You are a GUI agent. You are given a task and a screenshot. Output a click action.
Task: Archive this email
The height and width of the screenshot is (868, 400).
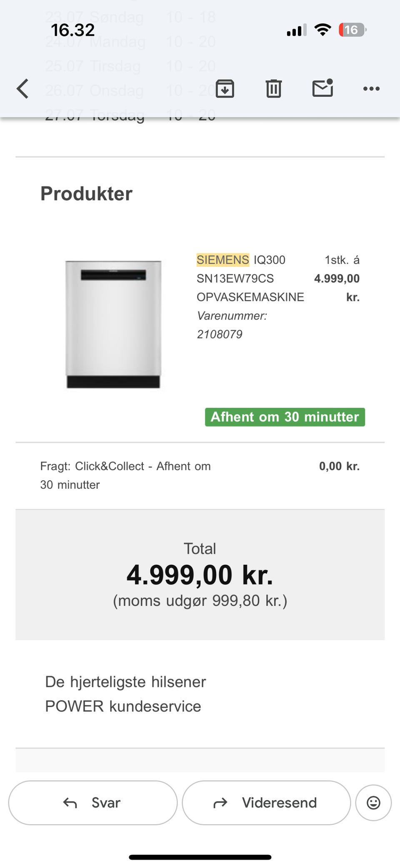(225, 88)
